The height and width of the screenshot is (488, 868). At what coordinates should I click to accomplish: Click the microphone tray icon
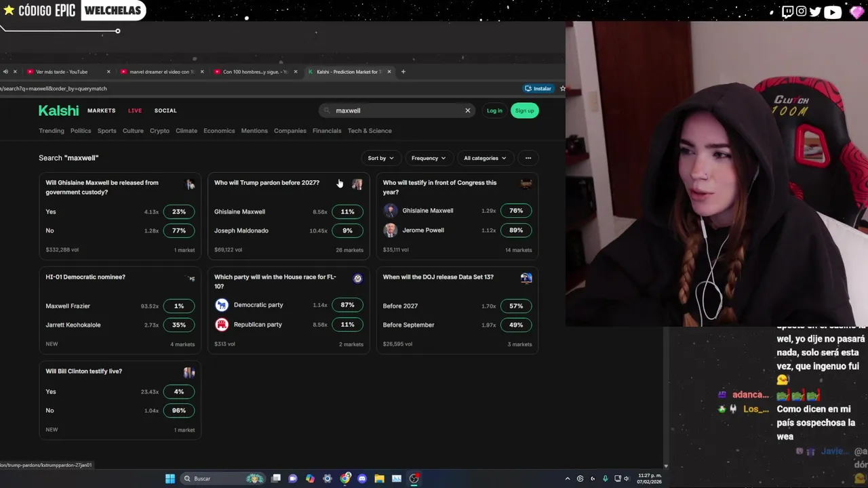pos(606,479)
